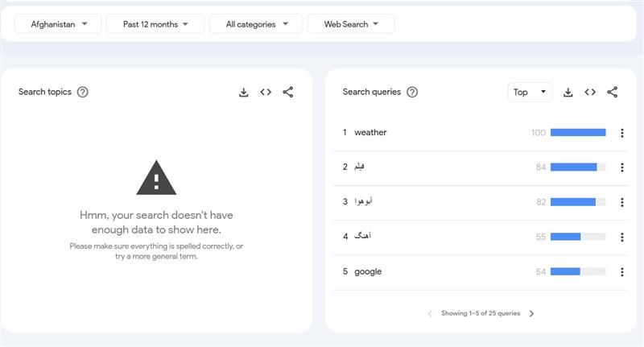Open more options for weather query

tap(621, 133)
